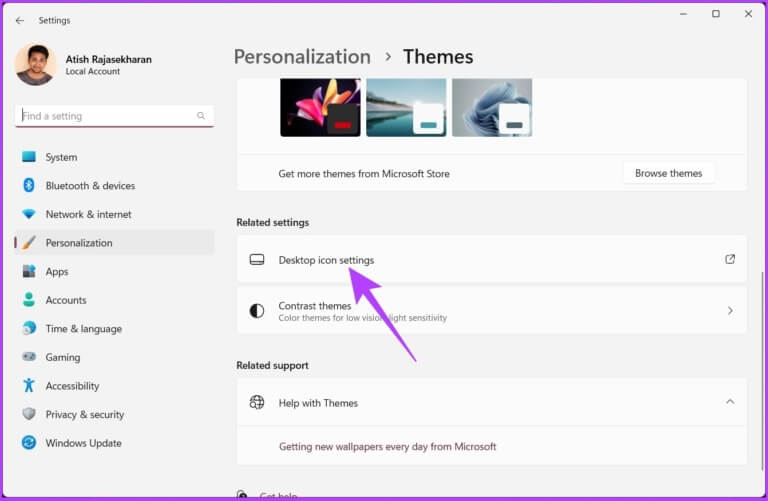
Task: Open the Apps section
Action: point(115,271)
